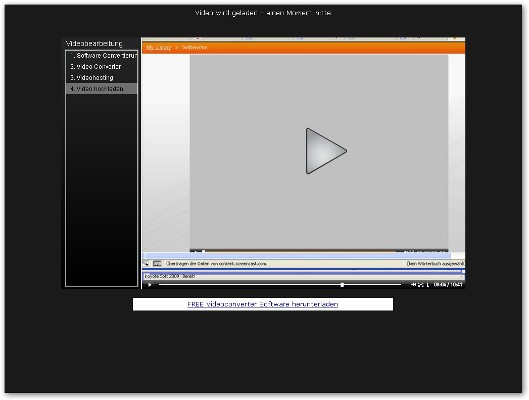The image size is (529, 400).
Task: Click the My Library breadcrumb link
Action: pyautogui.click(x=159, y=48)
